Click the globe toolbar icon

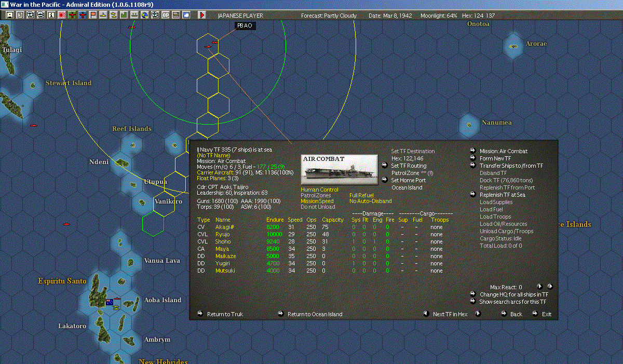pyautogui.click(x=144, y=15)
